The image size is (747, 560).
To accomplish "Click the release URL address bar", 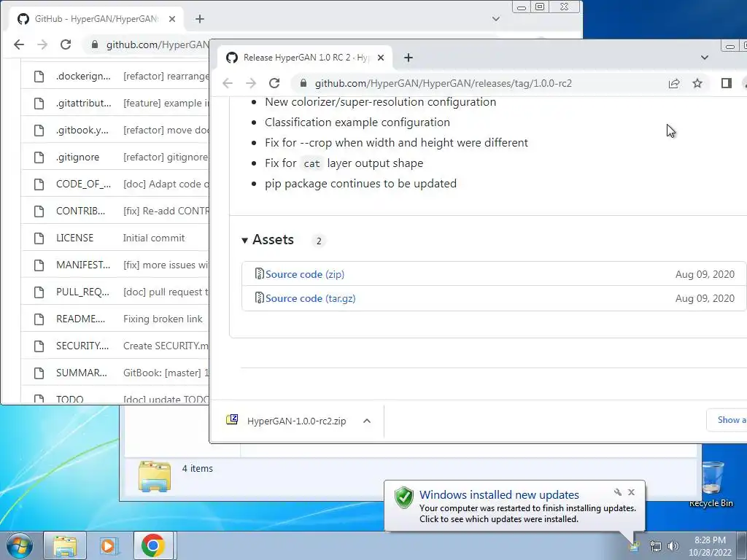I will pos(443,83).
